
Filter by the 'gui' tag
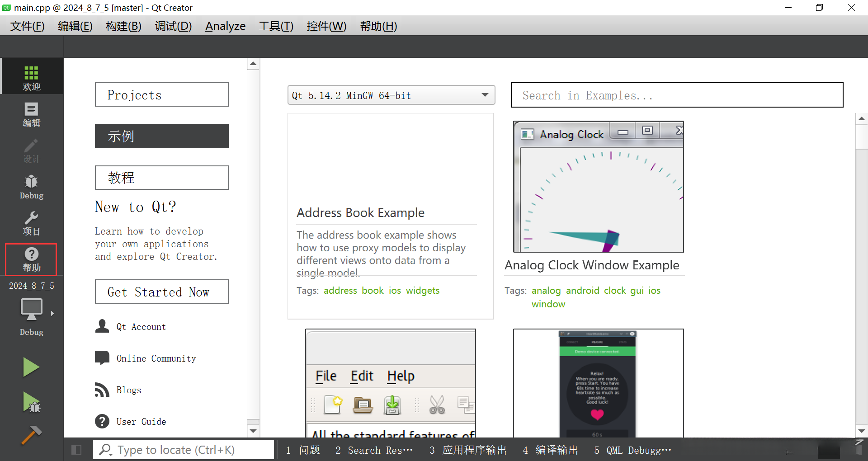pos(637,291)
